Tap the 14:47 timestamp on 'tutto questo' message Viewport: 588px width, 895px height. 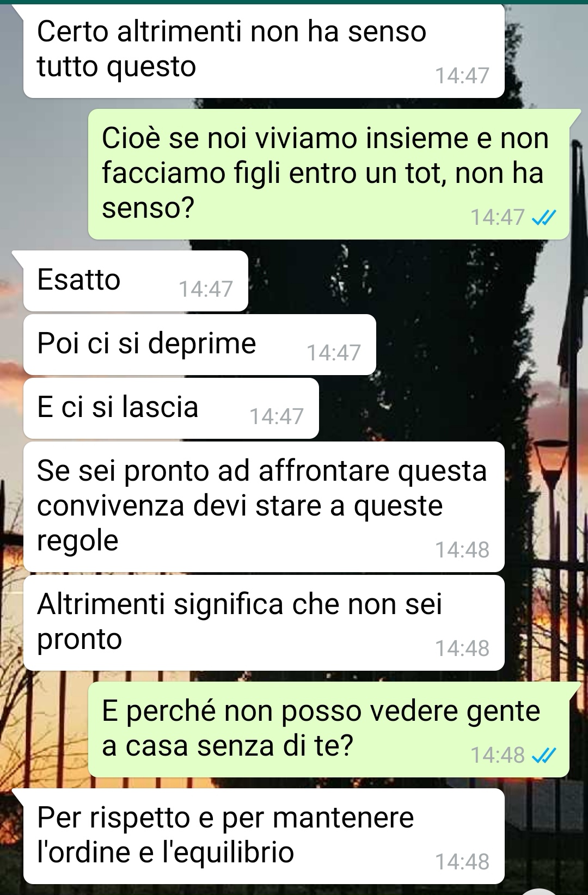click(x=462, y=76)
